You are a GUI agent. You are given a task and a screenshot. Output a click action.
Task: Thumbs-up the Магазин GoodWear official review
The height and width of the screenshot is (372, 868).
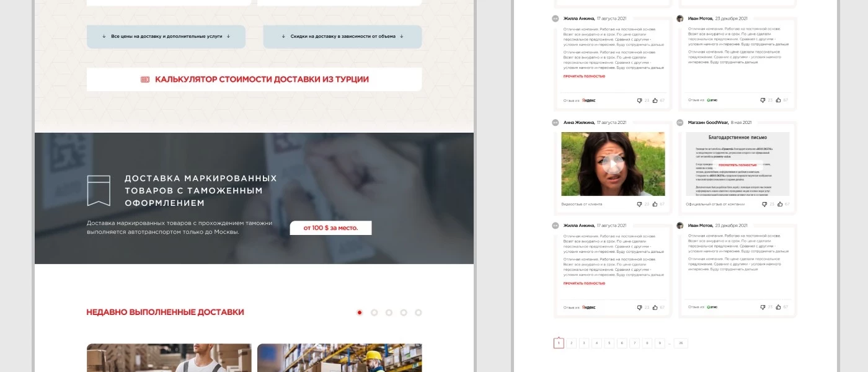pos(779,204)
